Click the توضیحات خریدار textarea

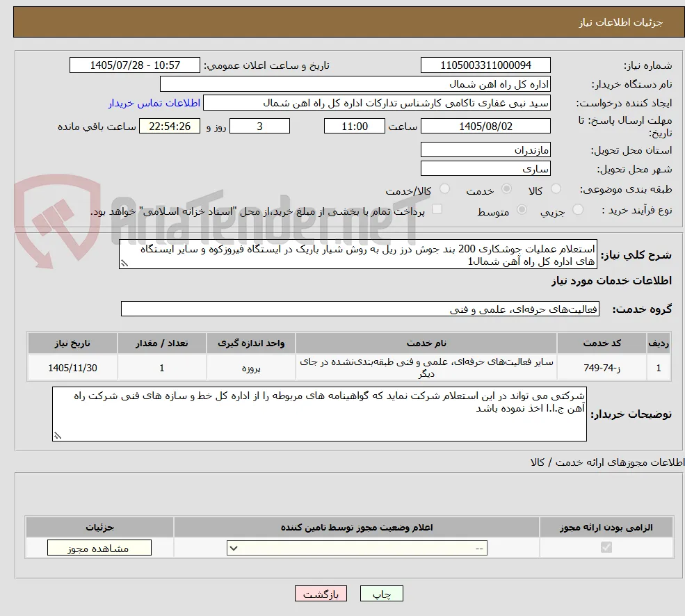[x=319, y=414]
